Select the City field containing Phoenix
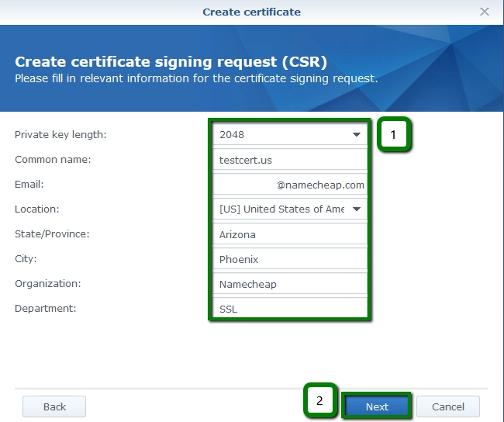Image resolution: width=504 pixels, height=422 pixels. (x=288, y=259)
